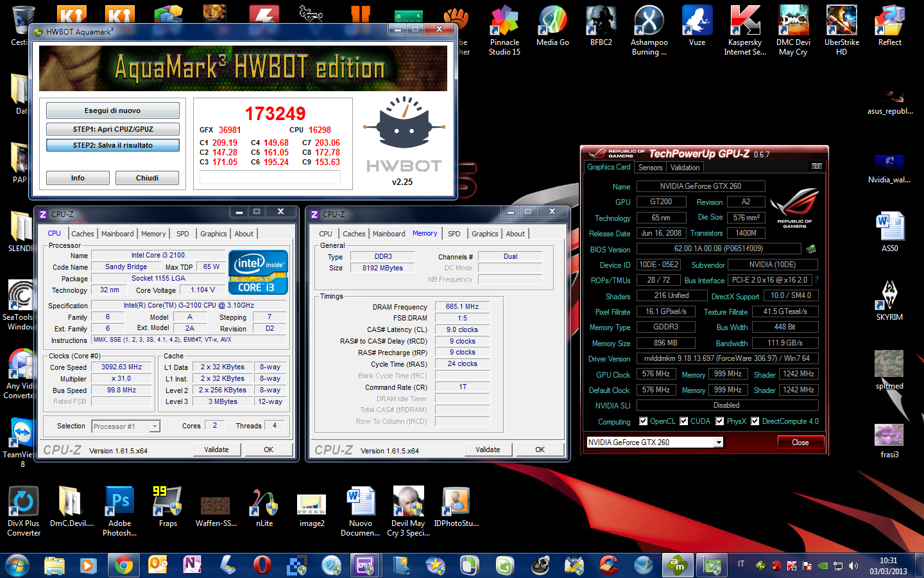
Task: Click Validate in left CPU-Z window
Action: (x=216, y=450)
